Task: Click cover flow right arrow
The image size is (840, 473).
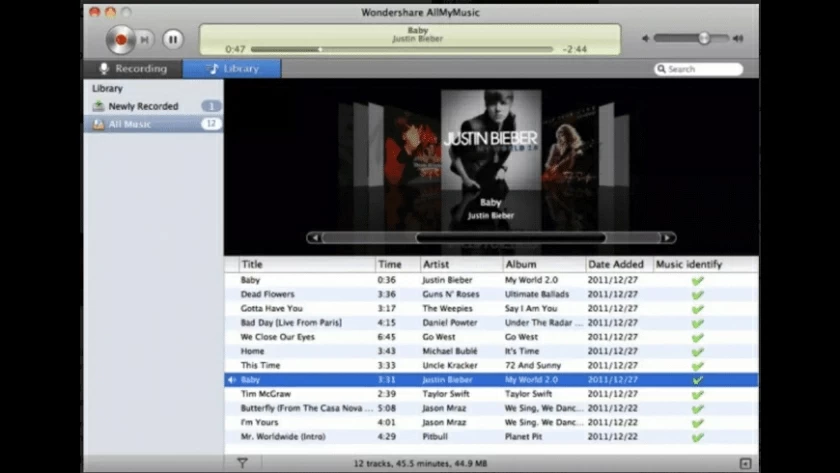Action: tap(668, 238)
